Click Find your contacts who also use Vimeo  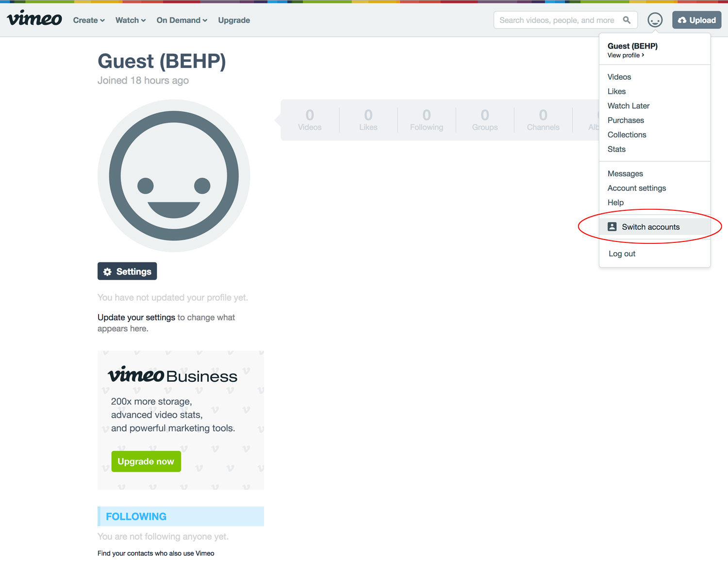pos(156,553)
